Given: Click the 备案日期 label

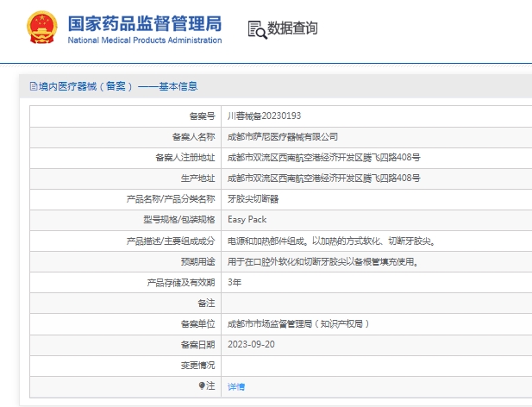Looking at the screenshot, I should click(x=197, y=345).
